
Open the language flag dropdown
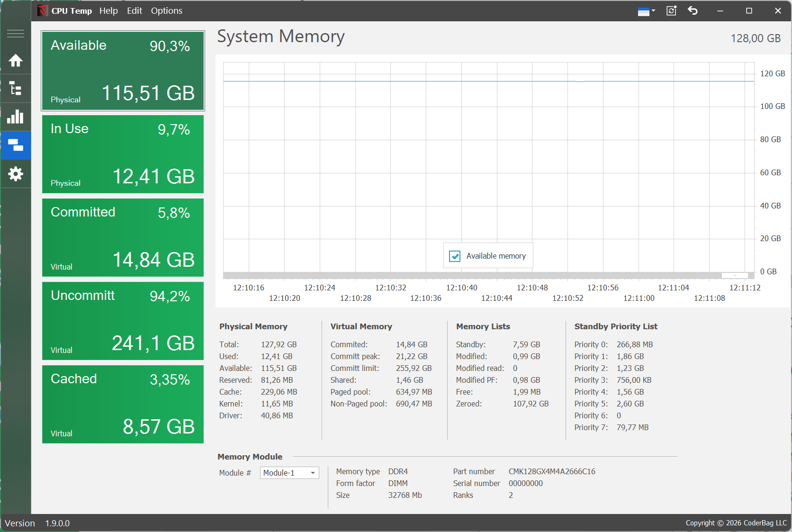point(646,11)
